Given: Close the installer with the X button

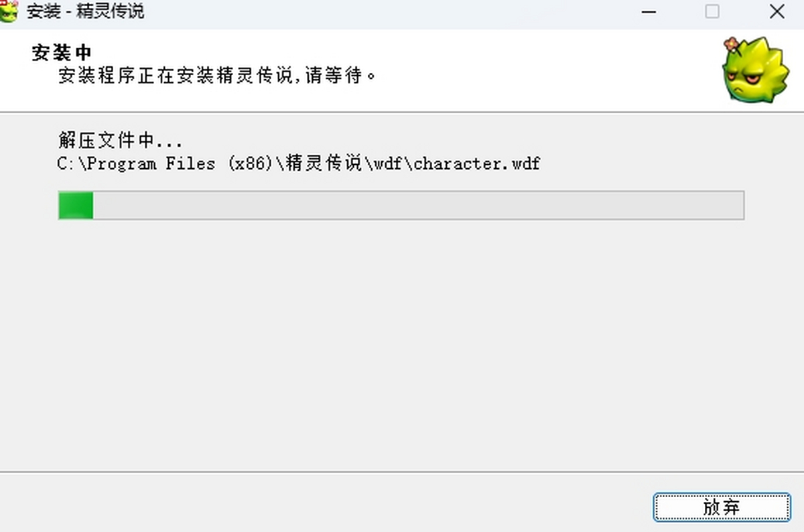Looking at the screenshot, I should pyautogui.click(x=777, y=12).
